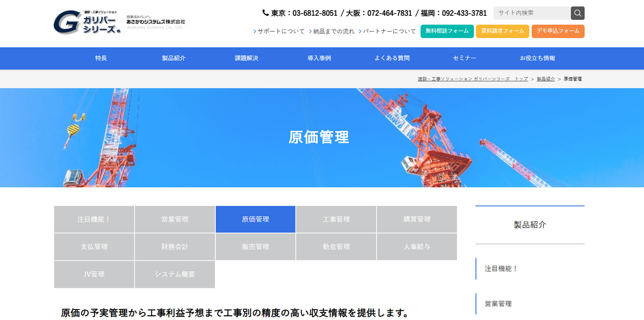Screen dimensions: 644x320
Task: Open 製品紹介 in the main navigation
Action: click(173, 58)
